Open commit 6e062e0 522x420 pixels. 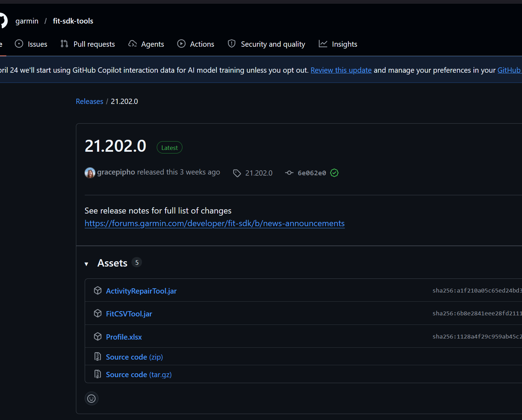pyautogui.click(x=312, y=173)
